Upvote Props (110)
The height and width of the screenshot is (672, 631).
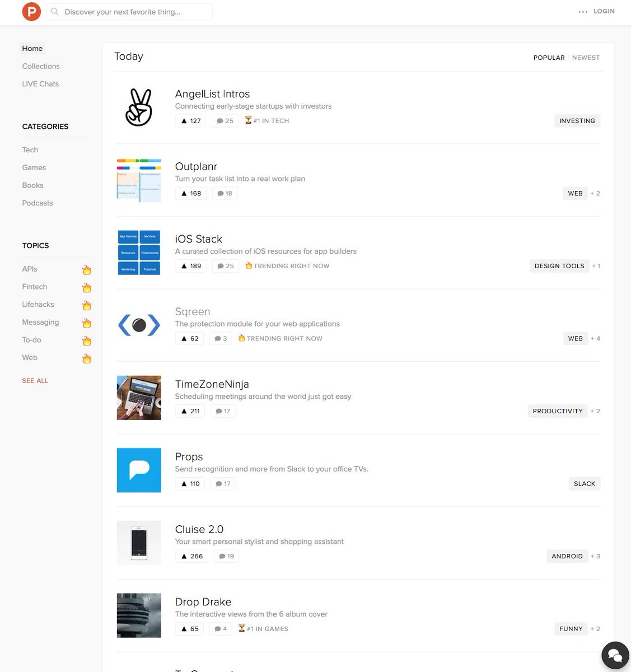tap(190, 484)
